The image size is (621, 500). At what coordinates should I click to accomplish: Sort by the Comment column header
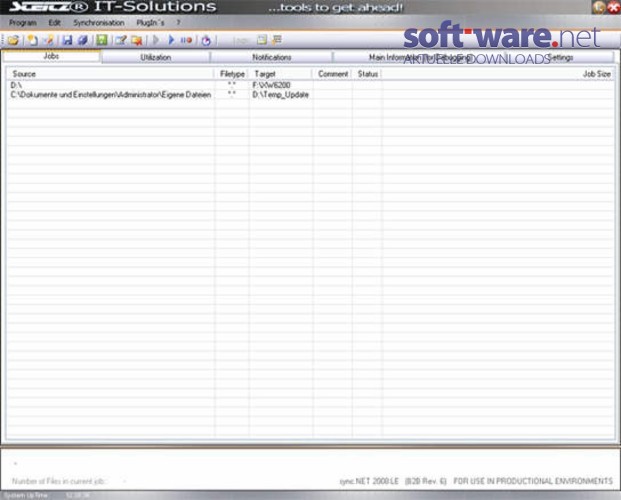333,74
